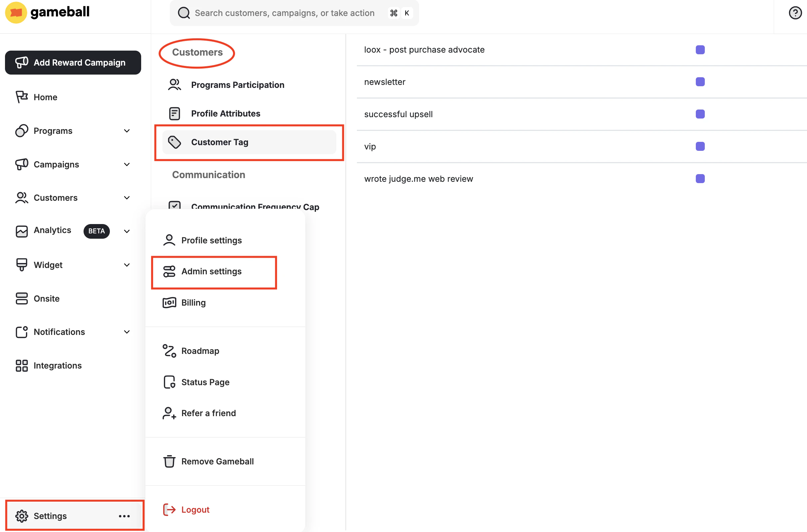The image size is (807, 532).
Task: Click the Customer Tag label icon
Action: pos(175,142)
